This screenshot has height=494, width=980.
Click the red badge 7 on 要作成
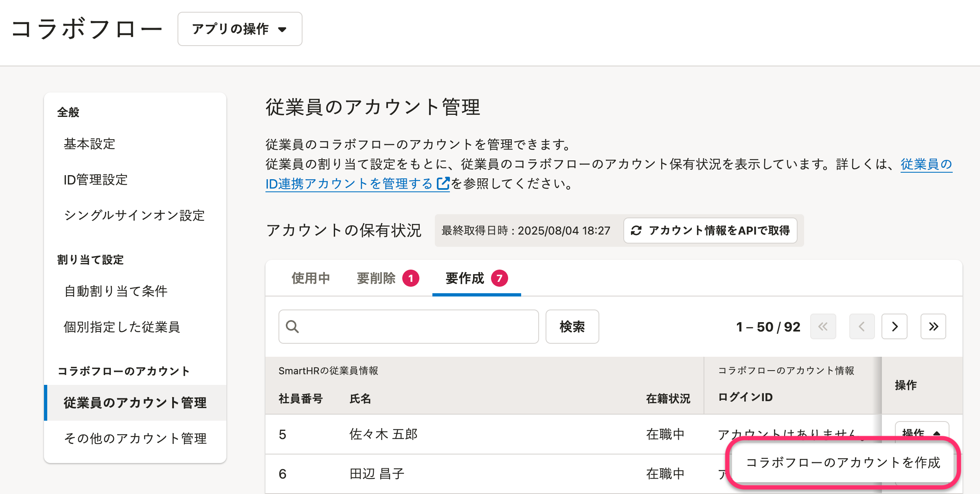click(499, 279)
